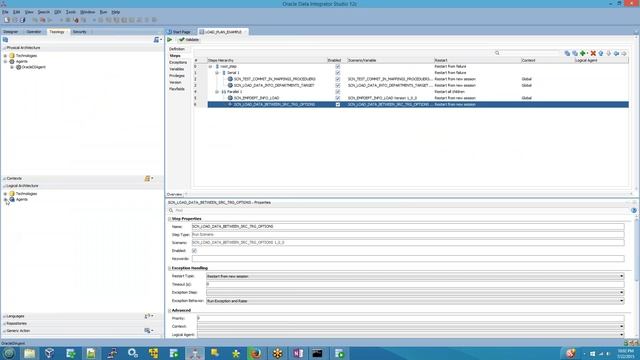Open the command prompt from the taskbar
The height and width of the screenshot is (360, 640).
pos(318,353)
